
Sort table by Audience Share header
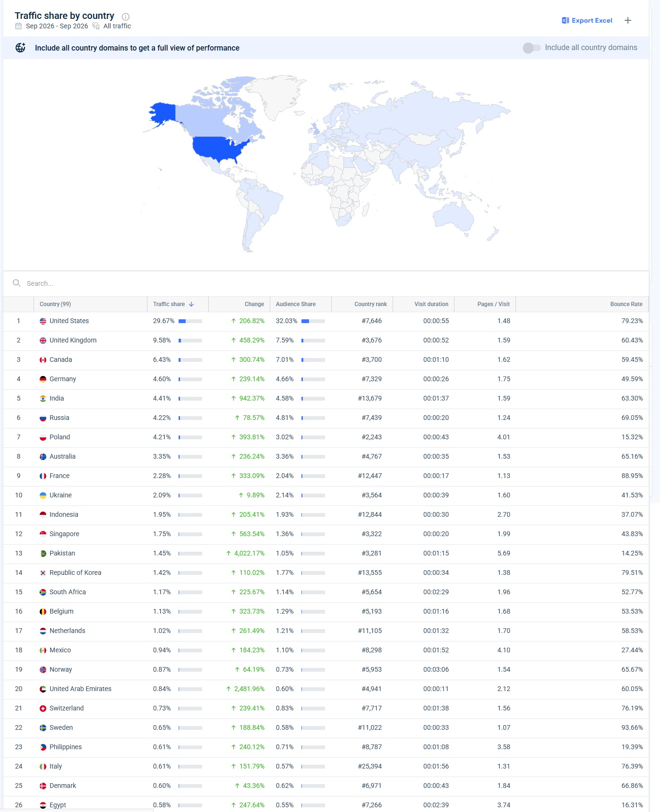(296, 304)
